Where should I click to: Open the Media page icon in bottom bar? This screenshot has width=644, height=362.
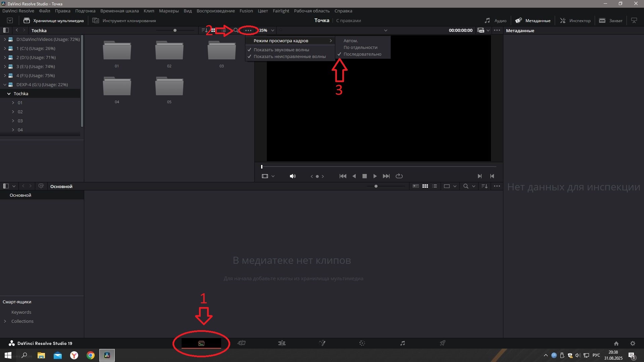click(201, 343)
